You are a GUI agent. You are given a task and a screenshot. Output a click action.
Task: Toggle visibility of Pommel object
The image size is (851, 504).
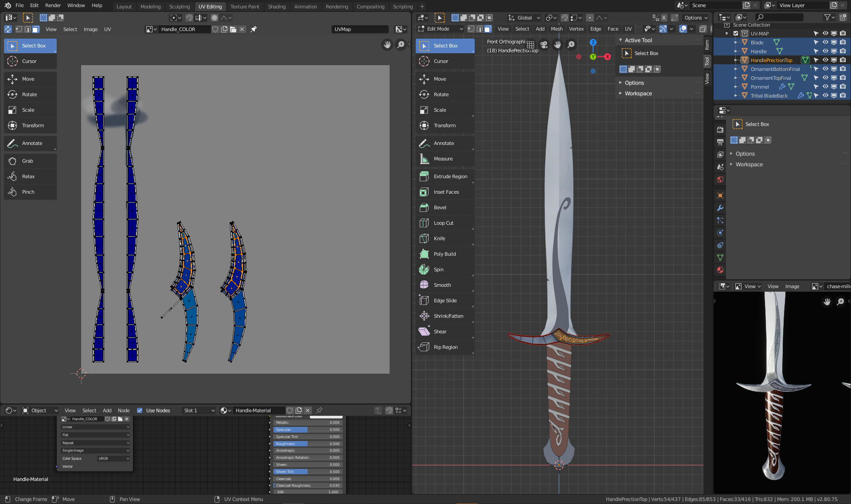825,87
